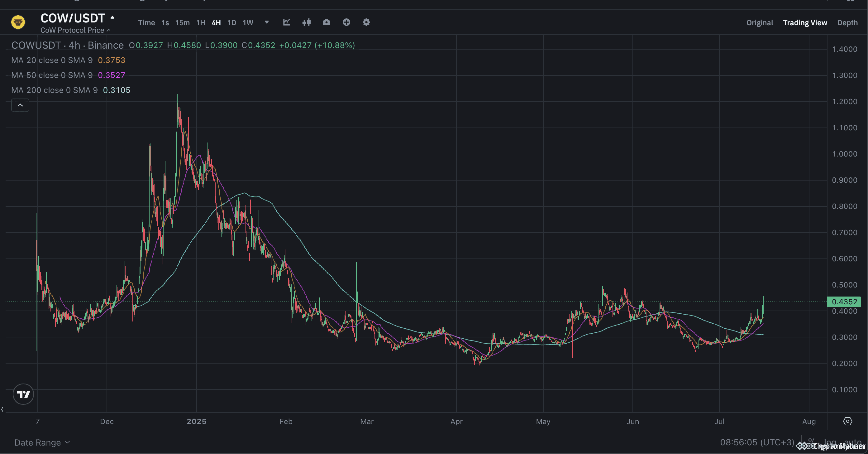Select the Trading View chart tab
868x454 pixels.
coord(805,22)
